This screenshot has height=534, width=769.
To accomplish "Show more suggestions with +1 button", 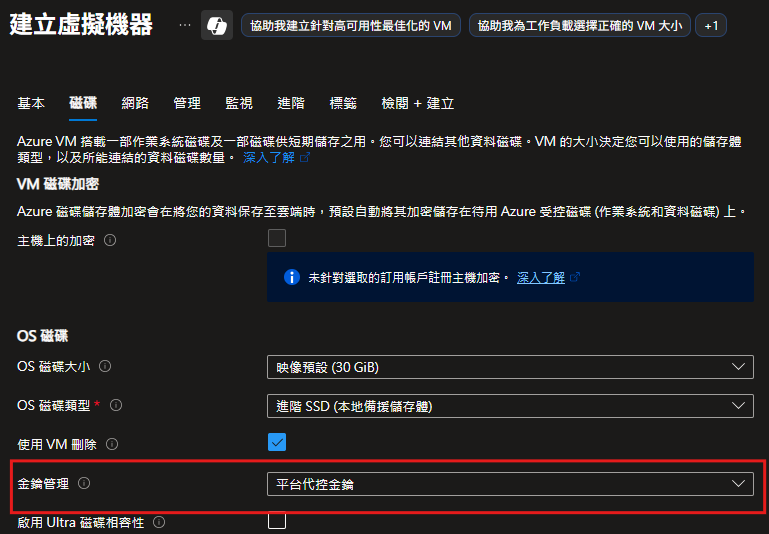I will click(x=711, y=25).
